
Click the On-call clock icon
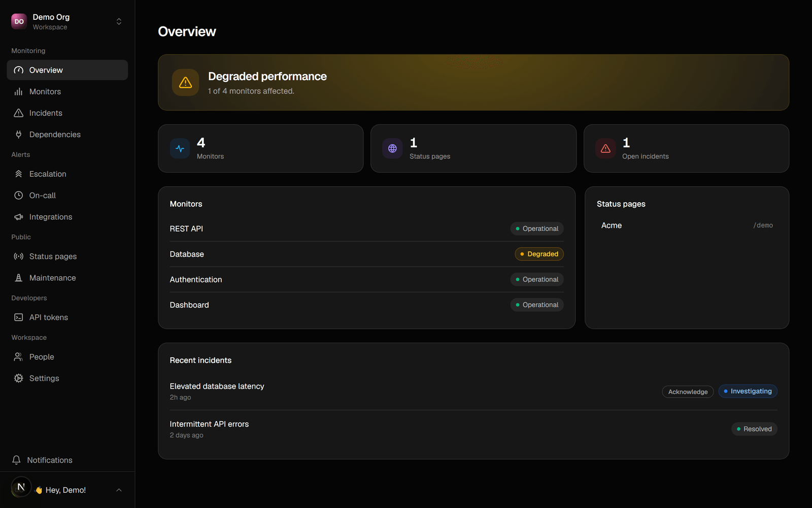[19, 195]
